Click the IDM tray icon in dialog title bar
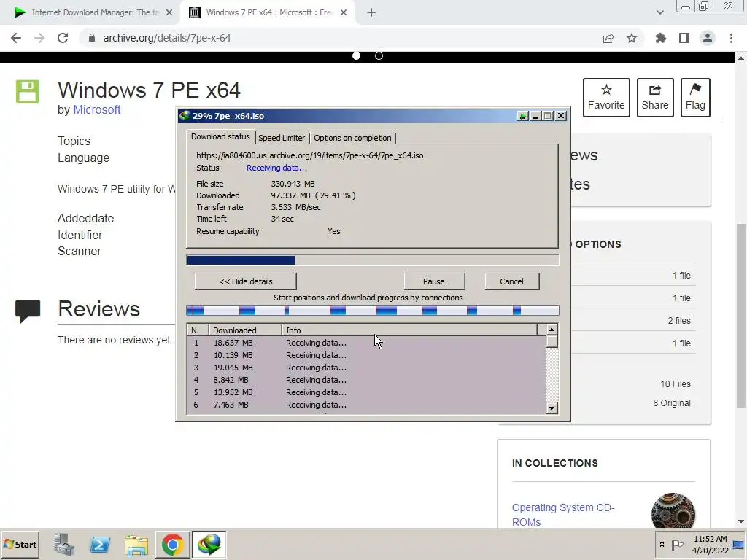 click(522, 116)
